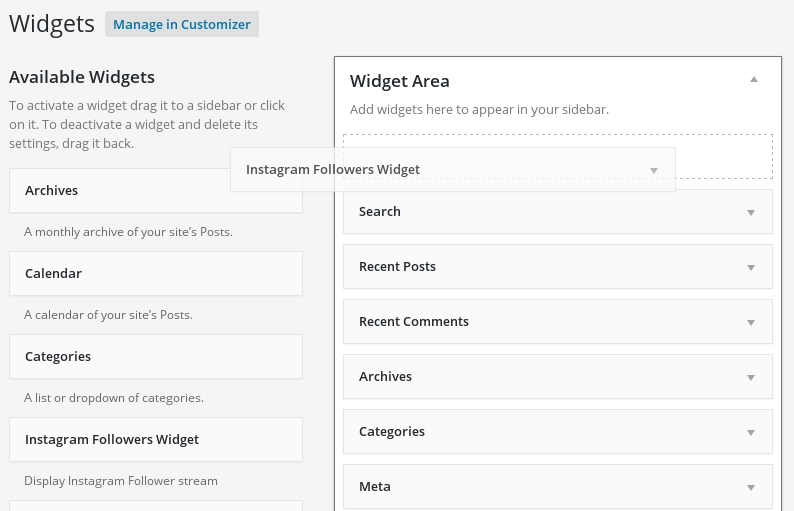This screenshot has height=511, width=794.
Task: Select Instagram Followers Widget in Available Widgets
Action: [x=112, y=439]
